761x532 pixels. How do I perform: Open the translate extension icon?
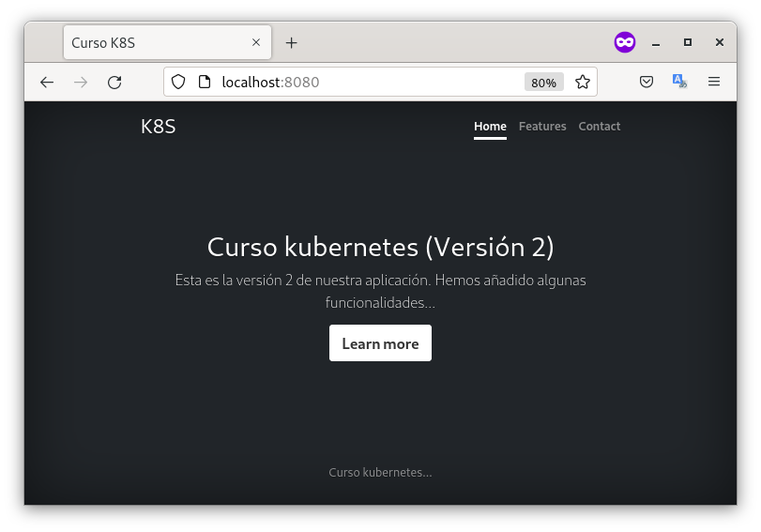click(679, 83)
